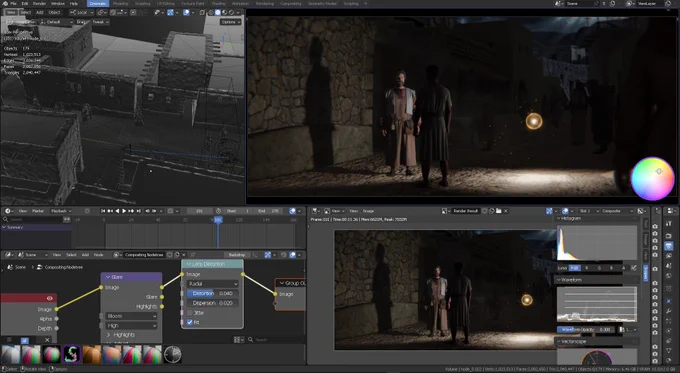
Task: Switch to the Compositing workspace tab
Action: point(291,3)
